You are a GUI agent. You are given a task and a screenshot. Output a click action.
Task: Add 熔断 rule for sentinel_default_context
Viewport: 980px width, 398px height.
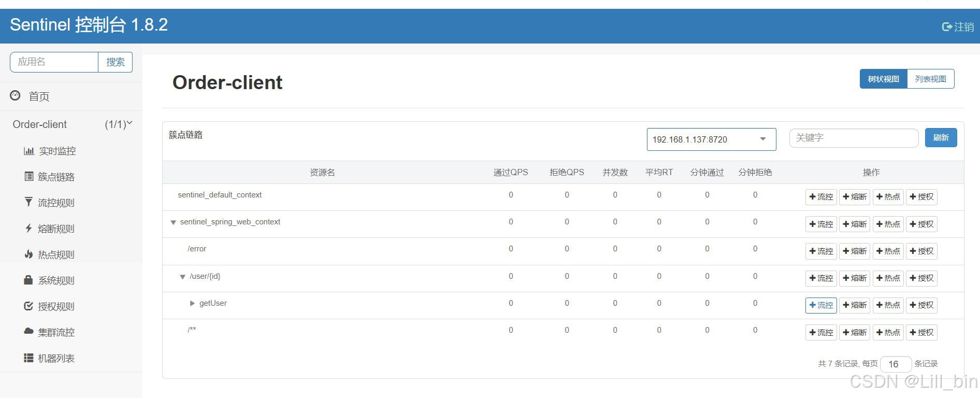(x=855, y=197)
